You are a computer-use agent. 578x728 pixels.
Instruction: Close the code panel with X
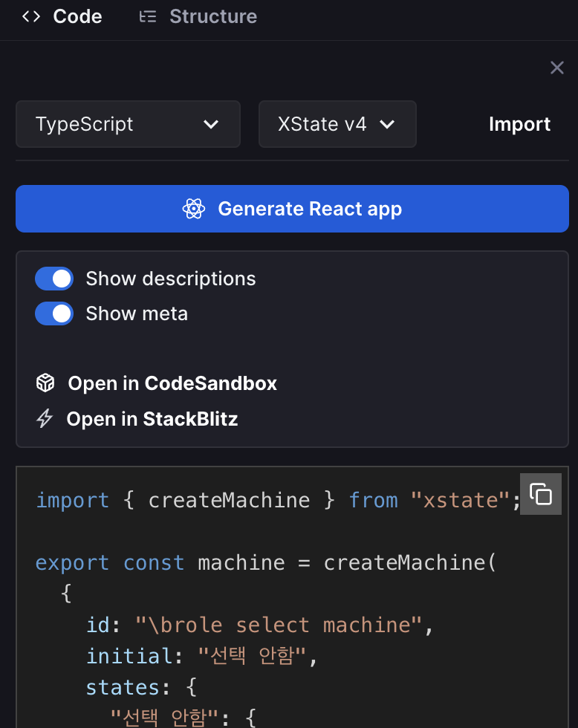click(x=556, y=68)
